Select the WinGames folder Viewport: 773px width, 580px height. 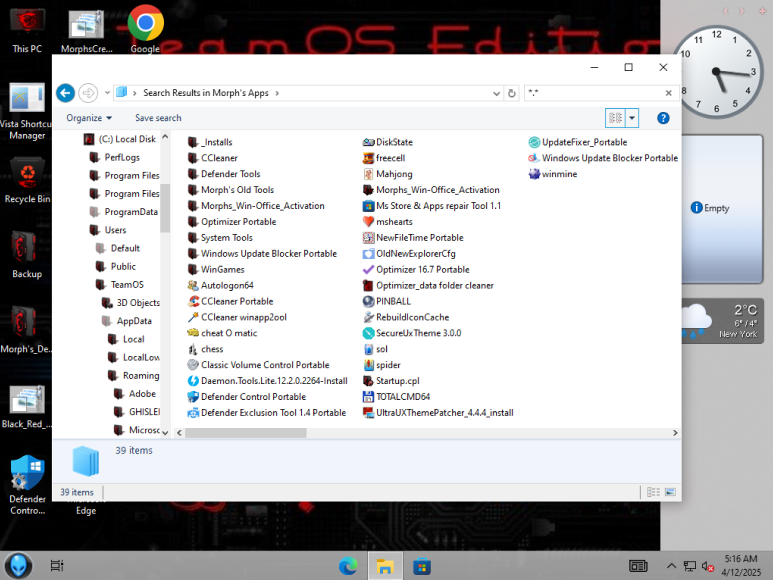point(216,270)
